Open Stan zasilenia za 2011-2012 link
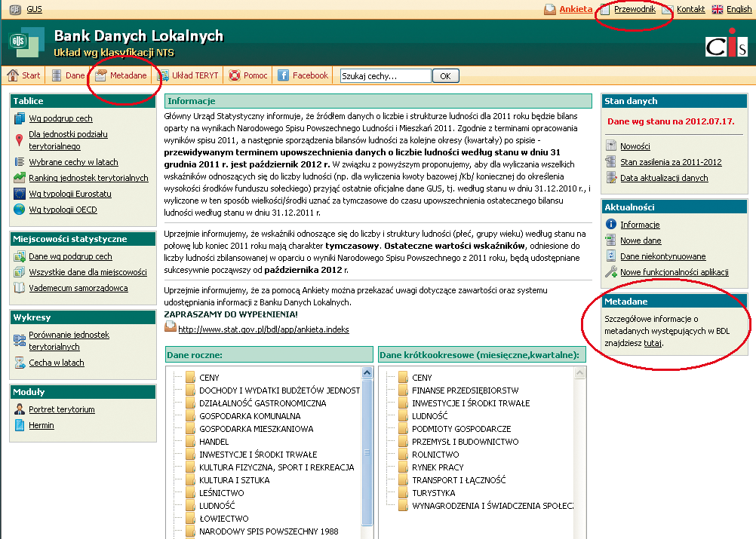The height and width of the screenshot is (539, 756). pyautogui.click(x=671, y=162)
